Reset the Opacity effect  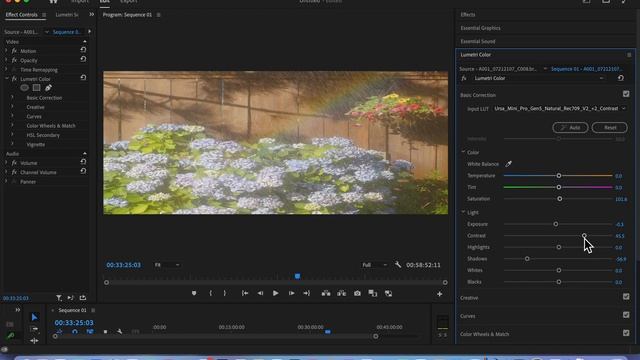pyautogui.click(x=83, y=59)
